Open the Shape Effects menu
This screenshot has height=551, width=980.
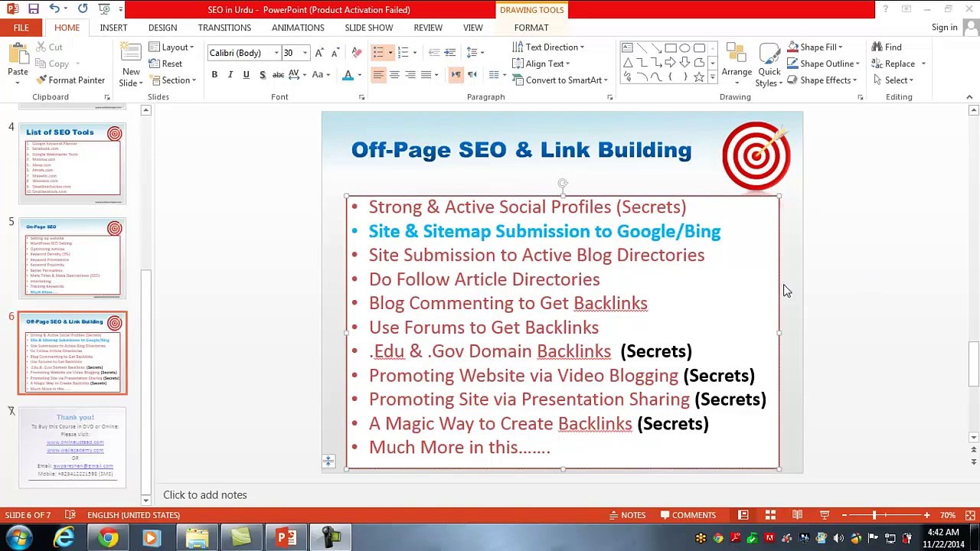tap(822, 80)
